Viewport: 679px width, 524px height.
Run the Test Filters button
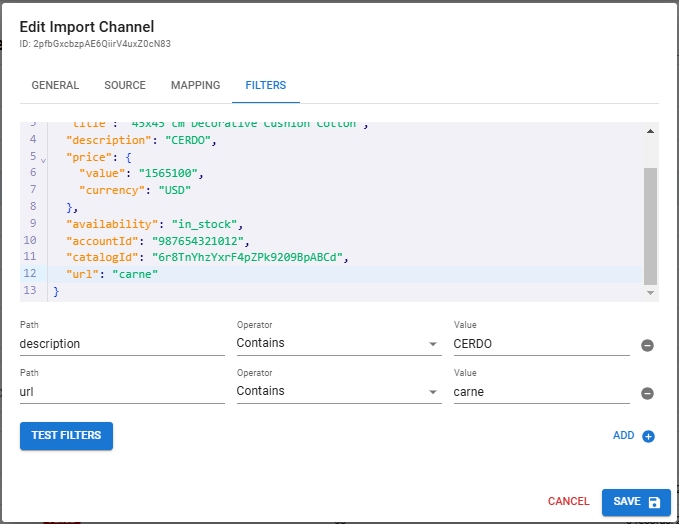click(x=66, y=436)
